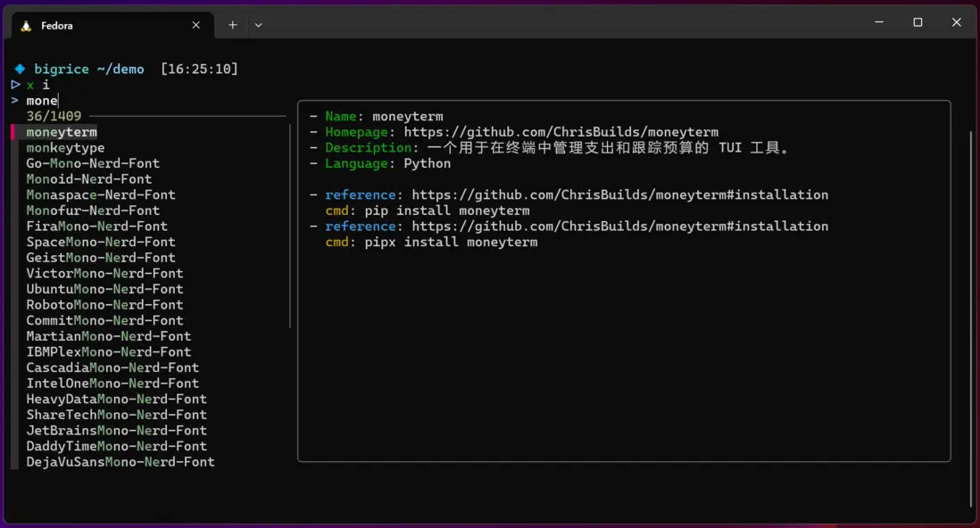
Task: Close the Fedora tab
Action: point(195,25)
